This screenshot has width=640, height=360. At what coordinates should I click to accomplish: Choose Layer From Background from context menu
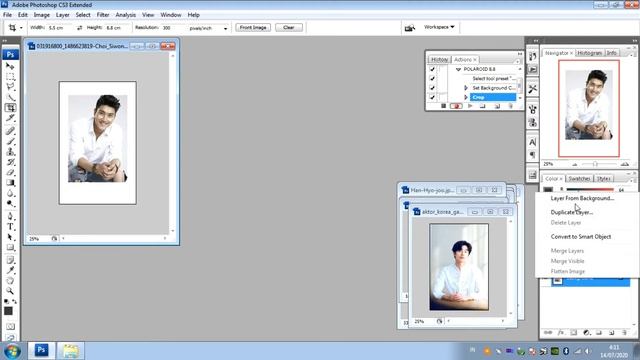pyautogui.click(x=582, y=198)
